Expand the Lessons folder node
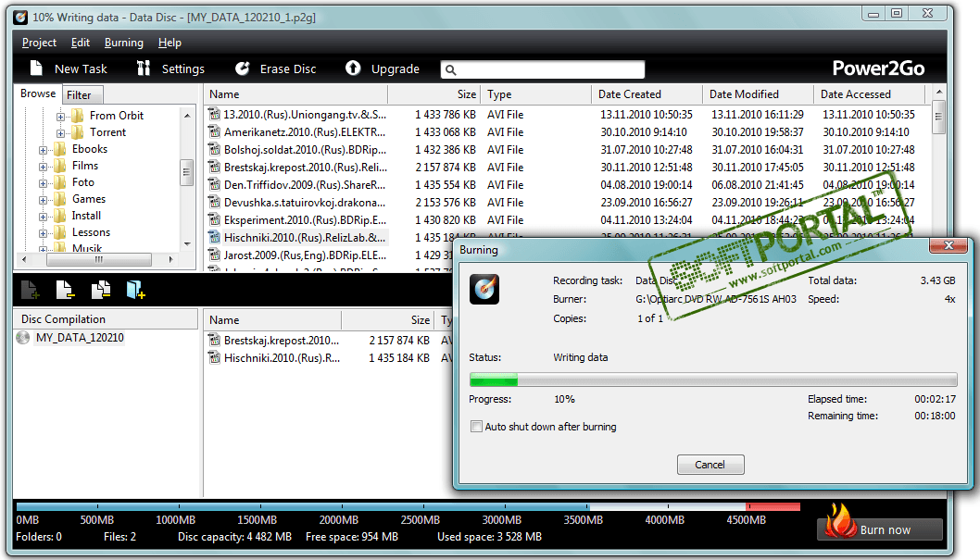The width and height of the screenshot is (980, 560). [x=44, y=233]
